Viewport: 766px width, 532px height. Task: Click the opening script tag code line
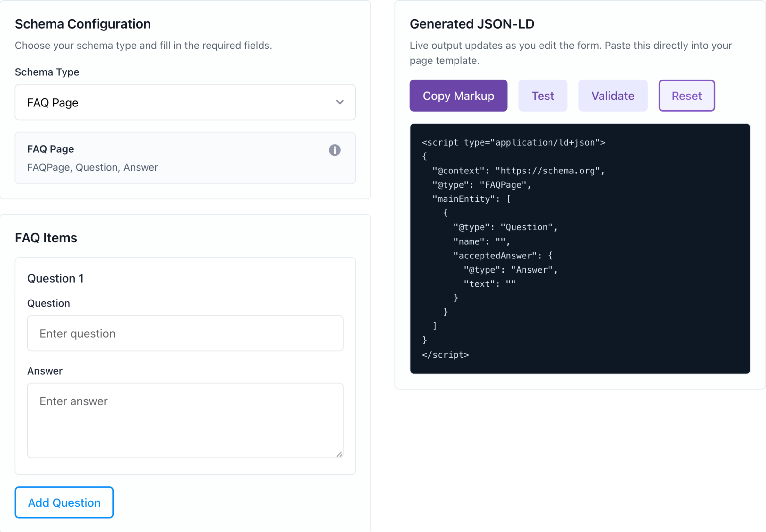513,143
